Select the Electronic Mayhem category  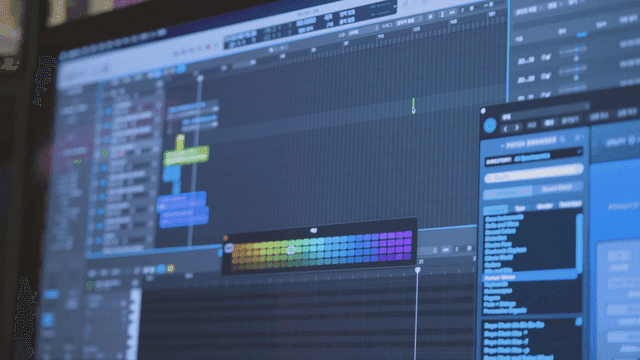(506, 251)
